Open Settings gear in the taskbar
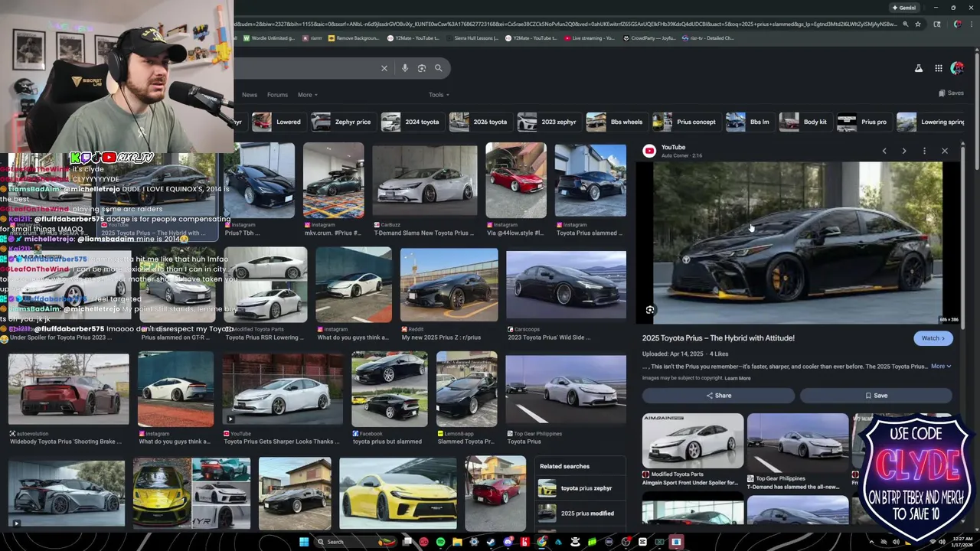The height and width of the screenshot is (551, 980). [x=474, y=542]
